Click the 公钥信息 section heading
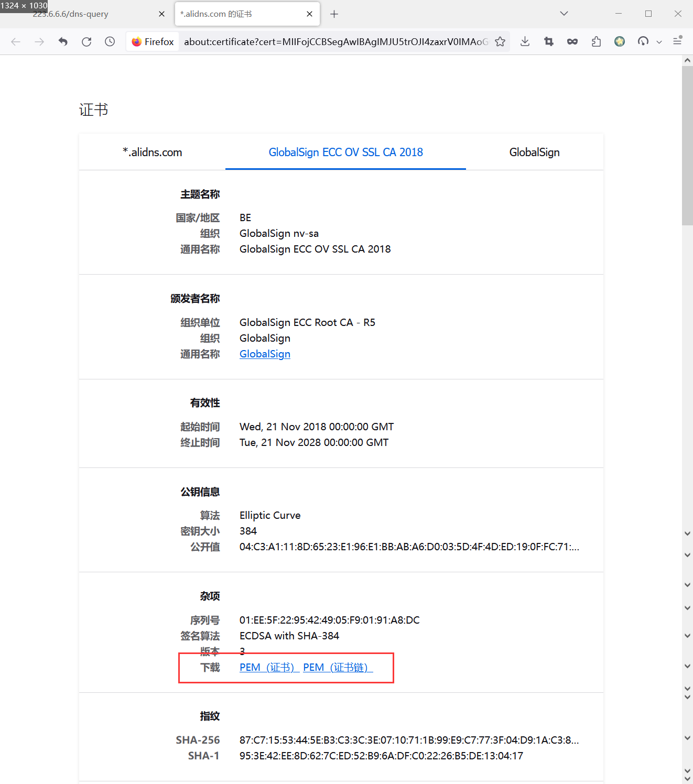 coord(200,492)
